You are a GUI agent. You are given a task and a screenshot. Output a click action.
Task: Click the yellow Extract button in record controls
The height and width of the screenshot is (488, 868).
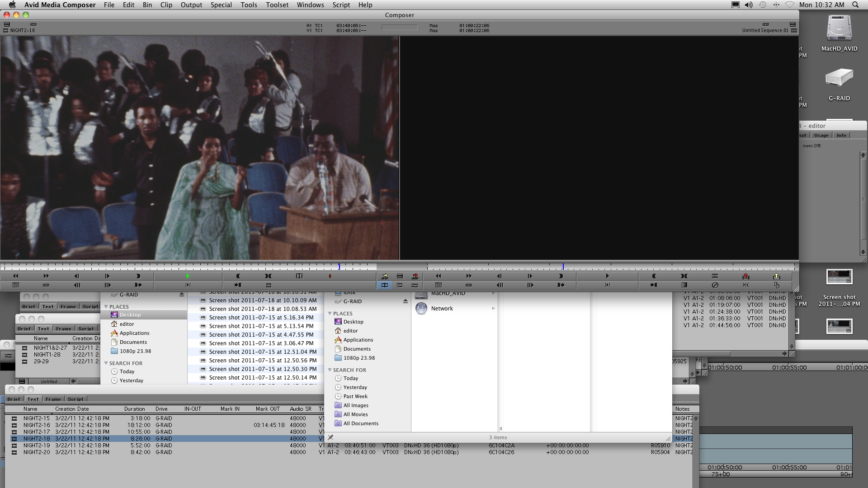click(x=777, y=276)
